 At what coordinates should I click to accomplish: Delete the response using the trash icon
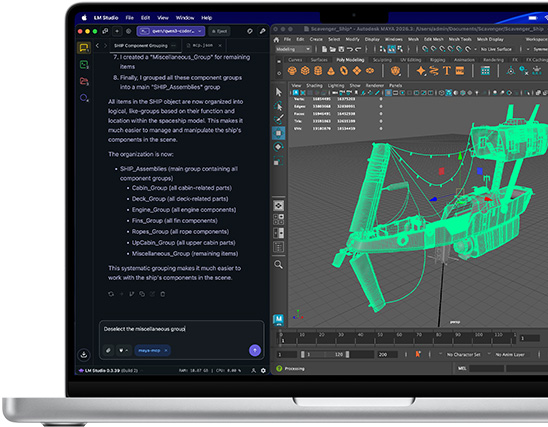click(163, 294)
